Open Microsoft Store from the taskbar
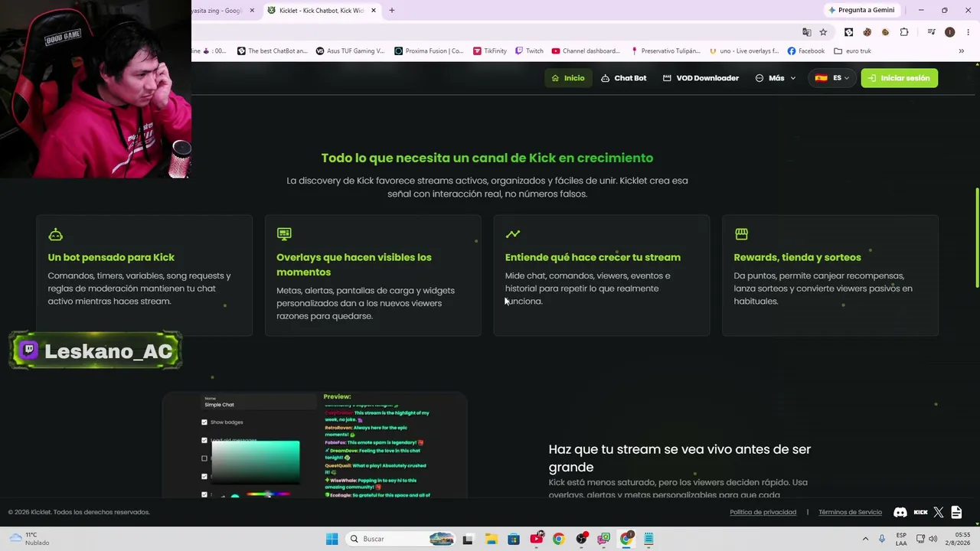Viewport: 980px width, 551px height. [513, 539]
